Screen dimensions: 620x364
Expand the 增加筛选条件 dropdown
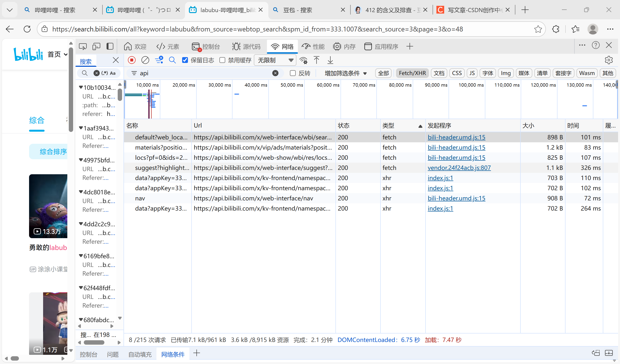[x=345, y=73]
